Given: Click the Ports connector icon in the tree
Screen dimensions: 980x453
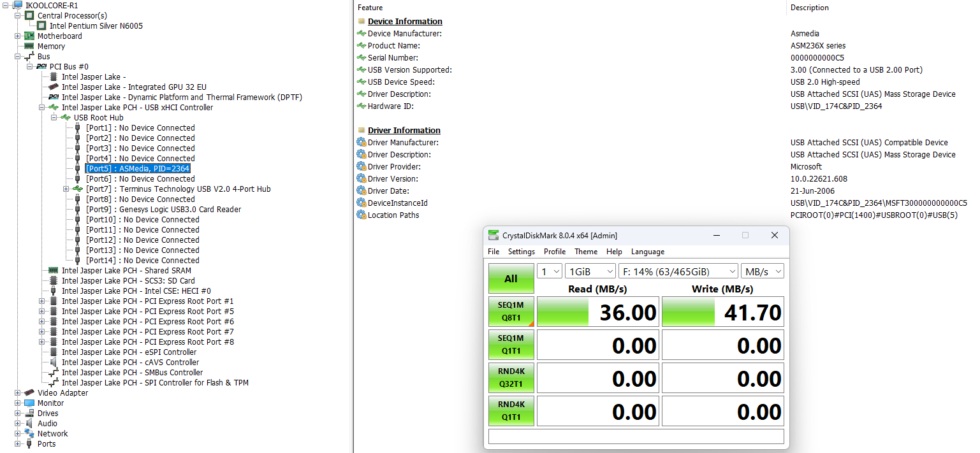Looking at the screenshot, I should [29, 443].
